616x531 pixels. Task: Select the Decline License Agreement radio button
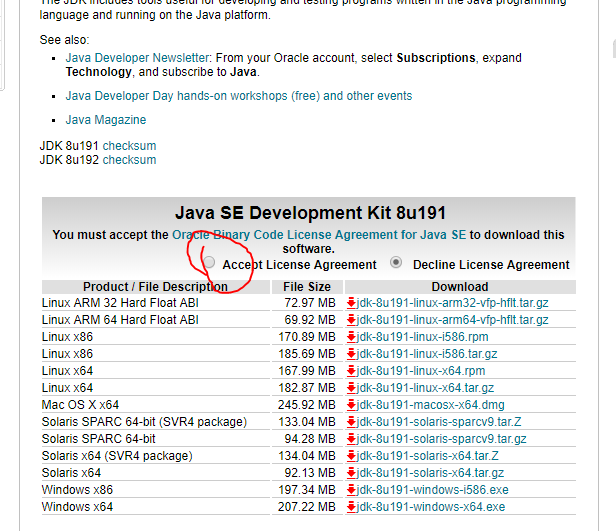pyautogui.click(x=396, y=262)
